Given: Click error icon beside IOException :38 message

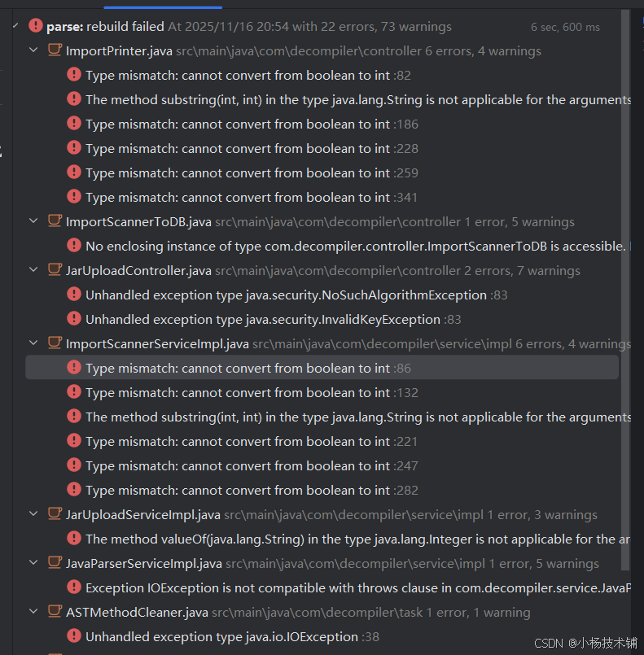Looking at the screenshot, I should (74, 635).
